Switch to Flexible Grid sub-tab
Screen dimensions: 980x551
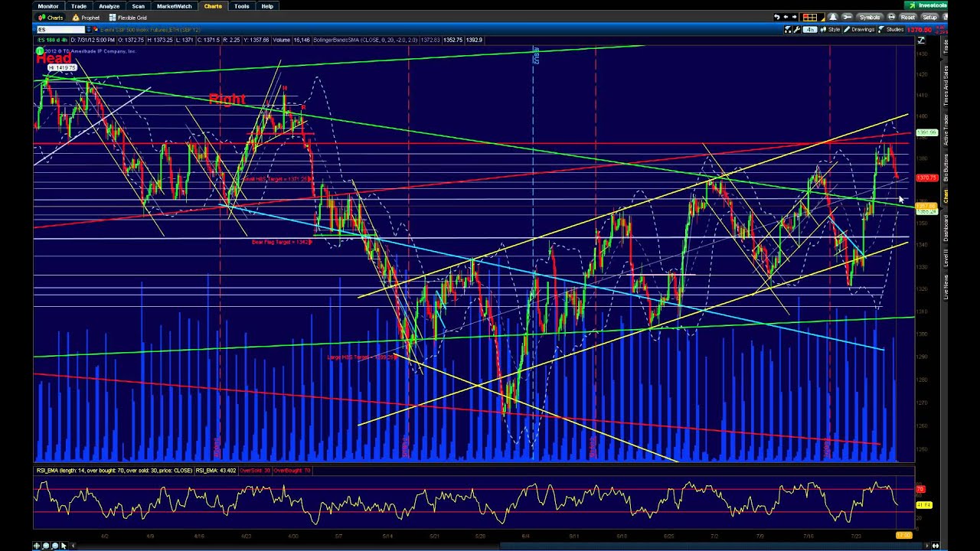click(128, 18)
